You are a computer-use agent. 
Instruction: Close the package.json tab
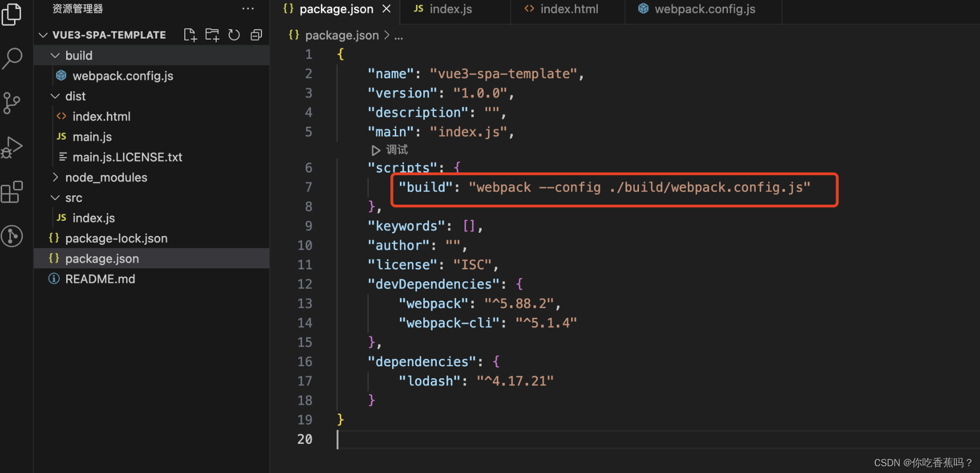click(x=386, y=9)
